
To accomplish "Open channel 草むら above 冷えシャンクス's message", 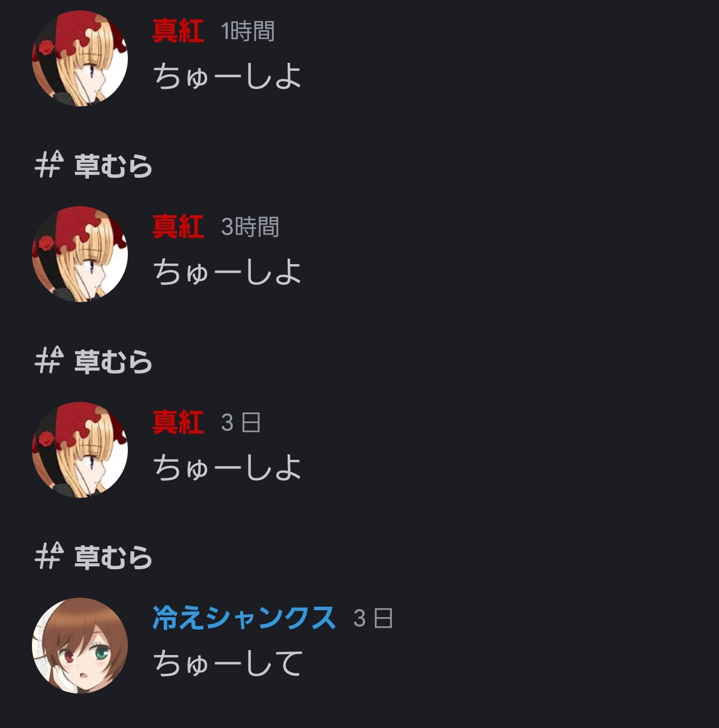I will tap(113, 557).
